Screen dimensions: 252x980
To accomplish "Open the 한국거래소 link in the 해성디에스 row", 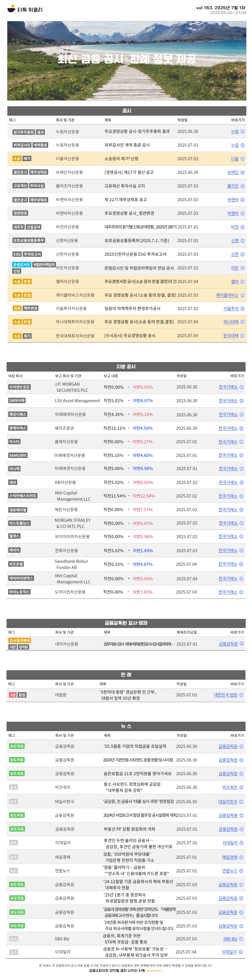I will pos(228,415).
